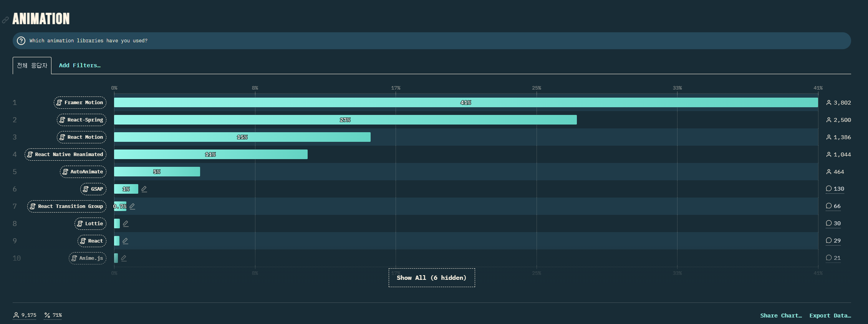Click the AutoAnimate 5% bar
Viewport: 868px width, 324px height.
click(157, 172)
